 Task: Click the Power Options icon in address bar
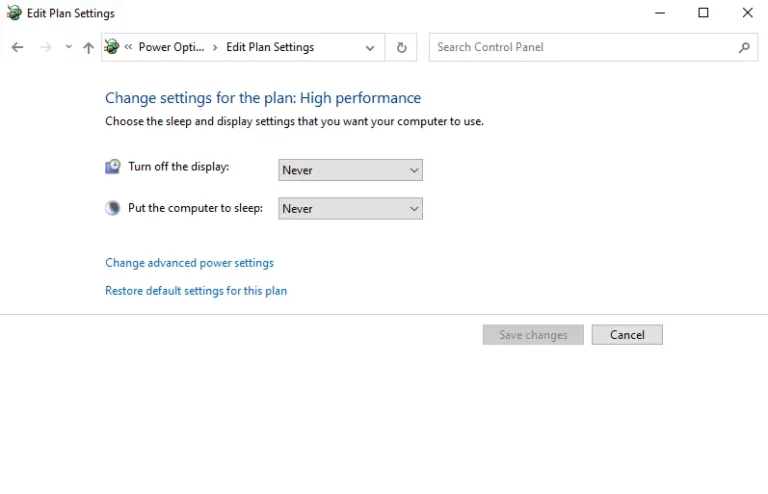(112, 47)
